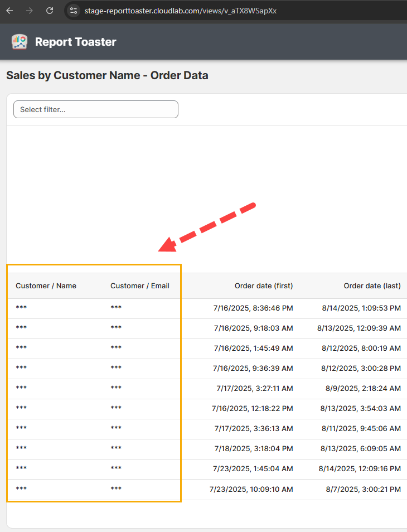Click the 7/23/2025, 10:09:10 AM cell
Viewport: 407px width, 532px height.
click(251, 489)
